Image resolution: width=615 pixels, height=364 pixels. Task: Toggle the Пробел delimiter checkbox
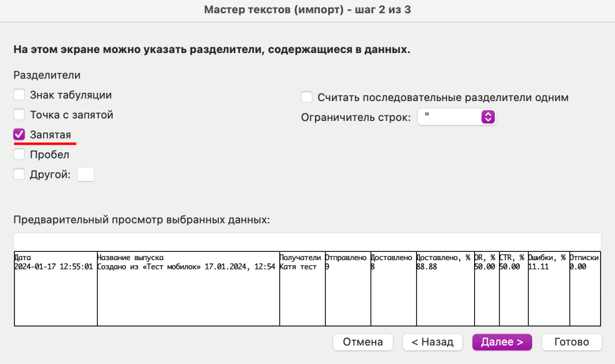pos(19,155)
